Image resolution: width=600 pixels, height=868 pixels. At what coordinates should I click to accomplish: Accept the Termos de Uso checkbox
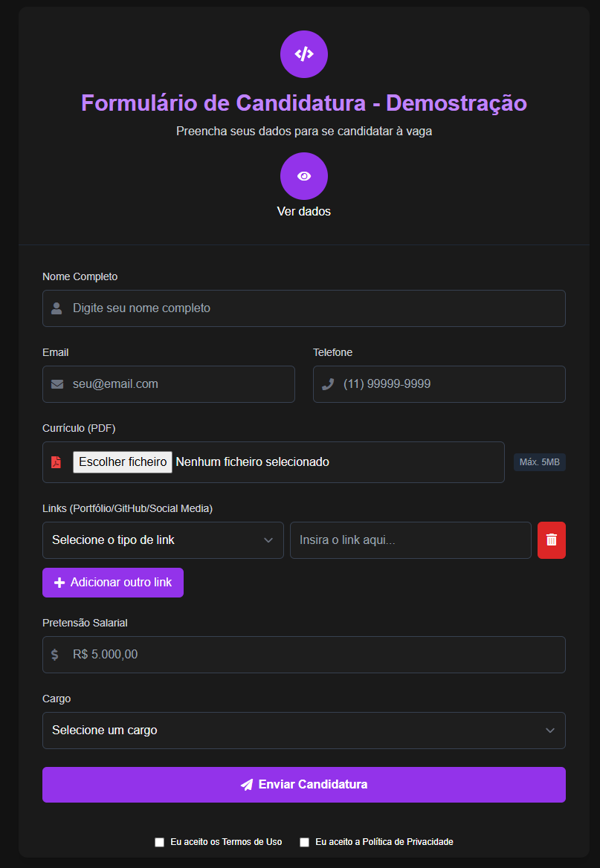[159, 842]
